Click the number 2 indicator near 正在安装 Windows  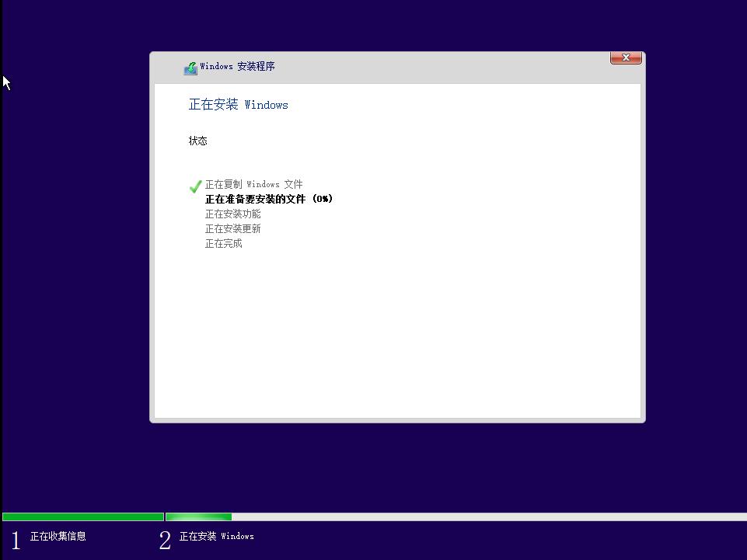164,540
